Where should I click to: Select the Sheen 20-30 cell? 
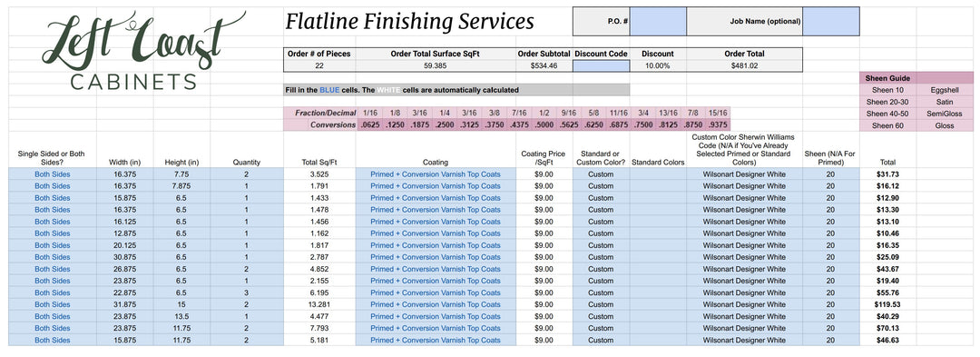point(887,102)
